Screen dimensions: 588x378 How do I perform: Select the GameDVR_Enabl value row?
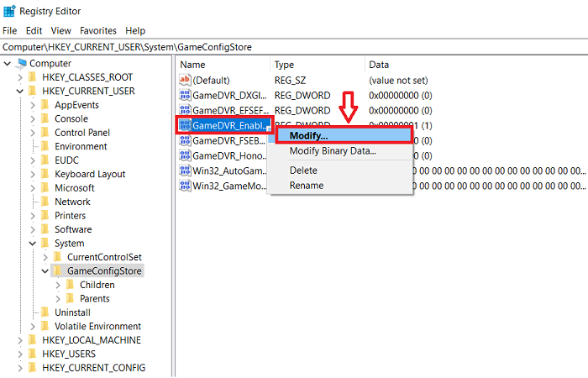point(225,125)
